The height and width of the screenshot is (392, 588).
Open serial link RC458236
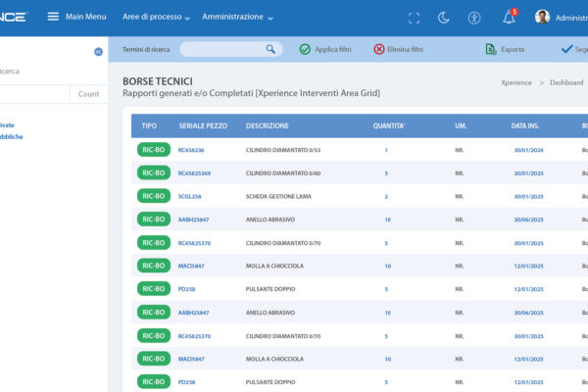(191, 150)
